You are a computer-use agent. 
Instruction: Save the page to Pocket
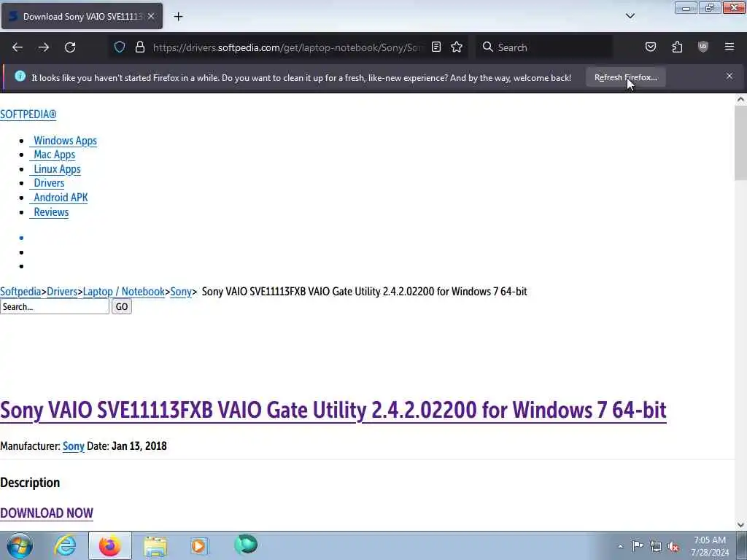[x=650, y=47]
